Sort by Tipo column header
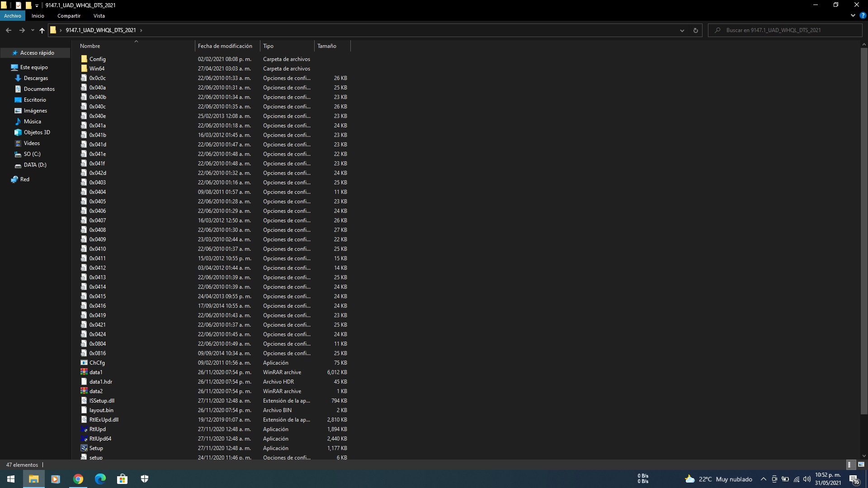868x488 pixels. click(287, 46)
